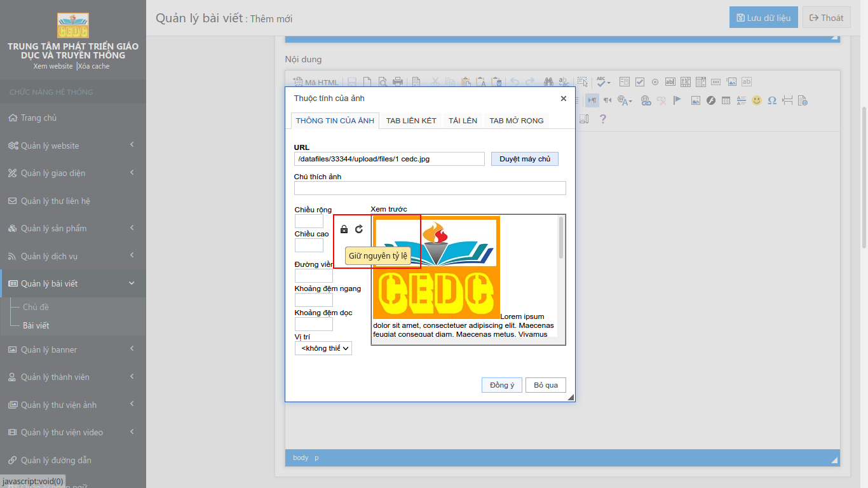The height and width of the screenshot is (488, 868).
Task: Click the Cut scissors icon
Action: pos(435,82)
